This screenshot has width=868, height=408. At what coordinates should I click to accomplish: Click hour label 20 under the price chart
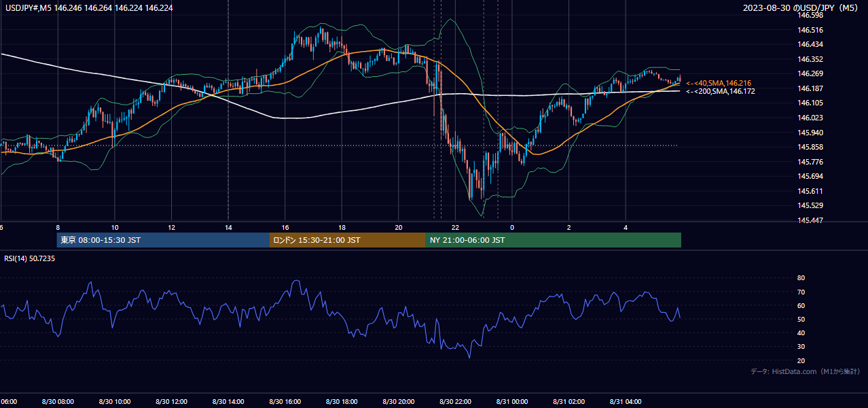pyautogui.click(x=399, y=228)
